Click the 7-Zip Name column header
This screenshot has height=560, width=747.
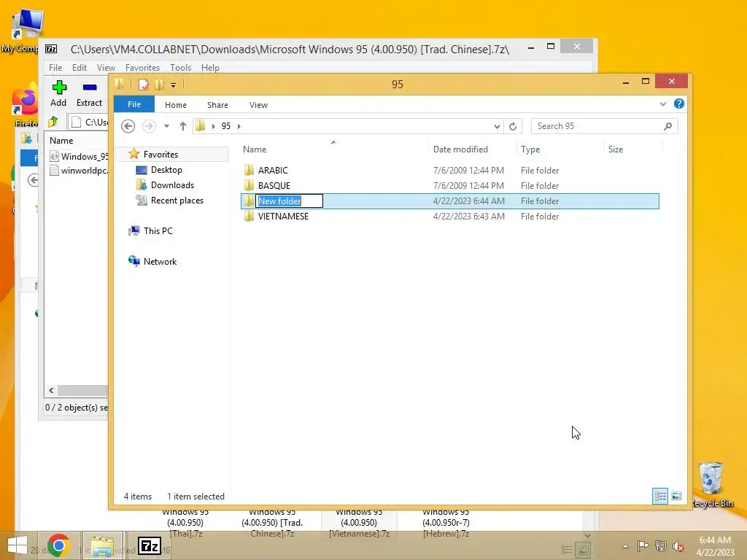(61, 141)
